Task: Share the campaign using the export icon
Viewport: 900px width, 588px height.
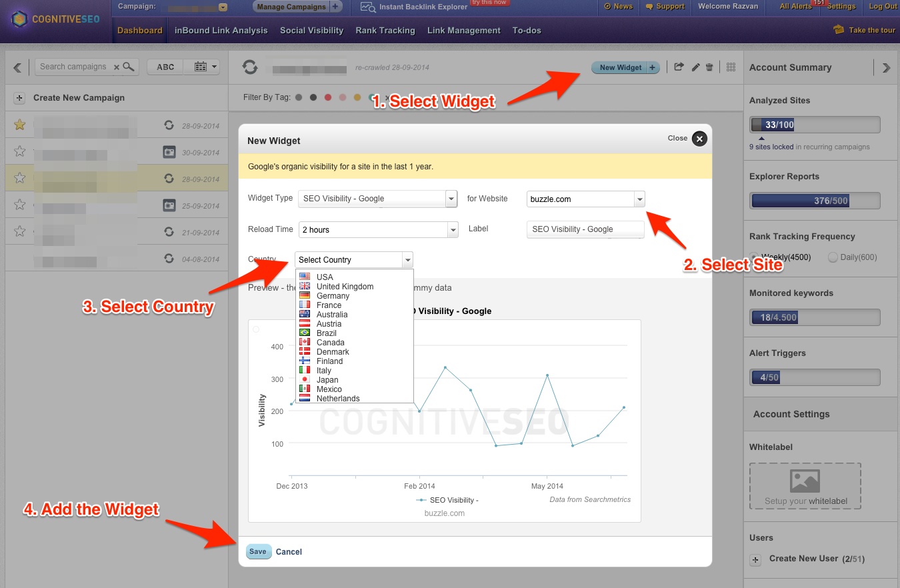Action: click(x=679, y=67)
